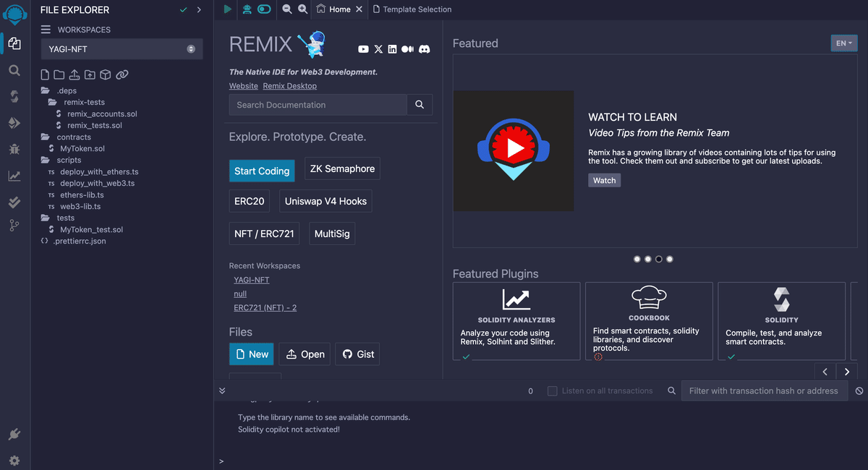Click the clear terminal icon
The width and height of the screenshot is (868, 470).
859,390
